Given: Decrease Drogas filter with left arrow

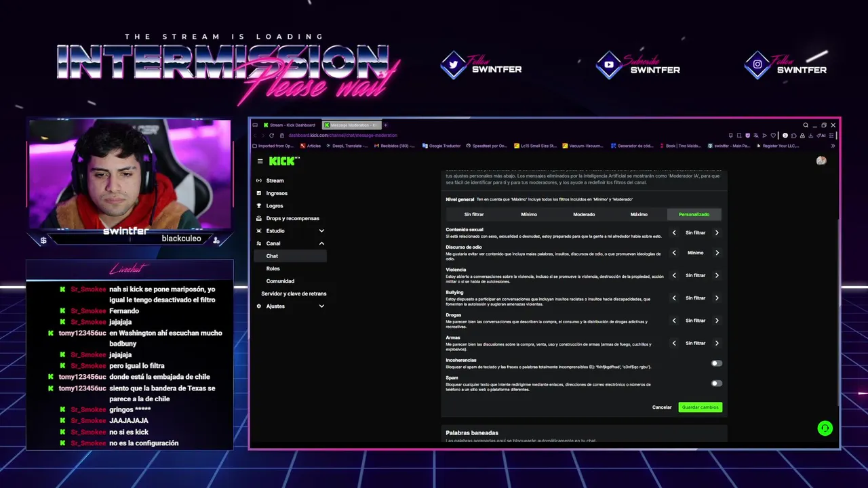Looking at the screenshot, I should point(674,321).
